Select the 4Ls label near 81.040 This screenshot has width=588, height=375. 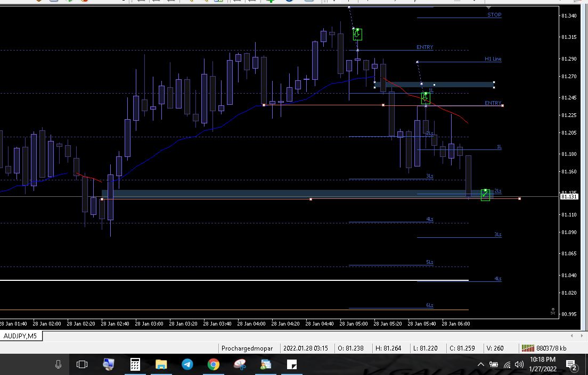click(497, 278)
